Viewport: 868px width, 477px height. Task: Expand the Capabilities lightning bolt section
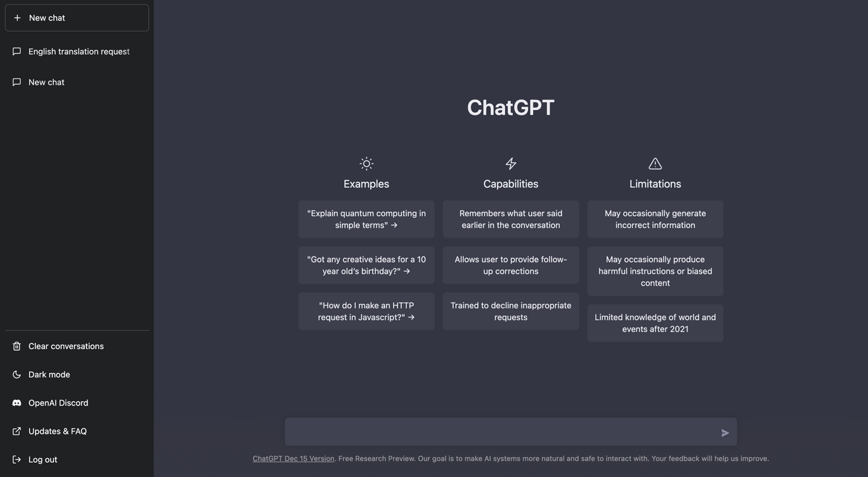pyautogui.click(x=510, y=163)
